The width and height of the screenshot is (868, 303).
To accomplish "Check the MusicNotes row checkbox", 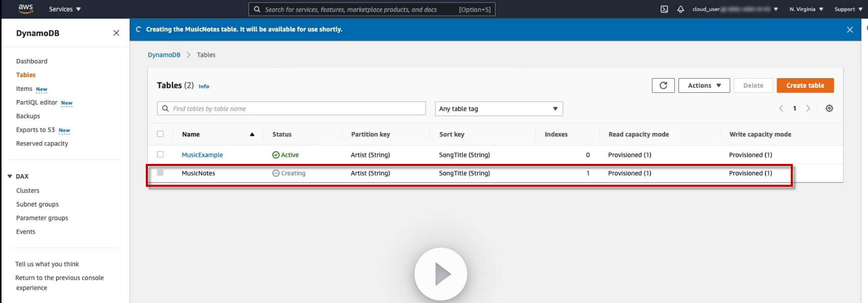I will [160, 173].
